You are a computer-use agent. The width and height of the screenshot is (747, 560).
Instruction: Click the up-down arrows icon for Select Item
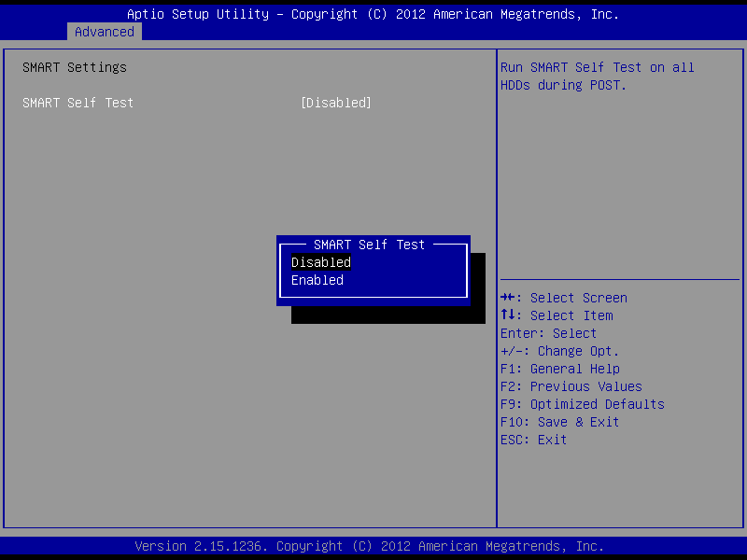tap(508, 315)
